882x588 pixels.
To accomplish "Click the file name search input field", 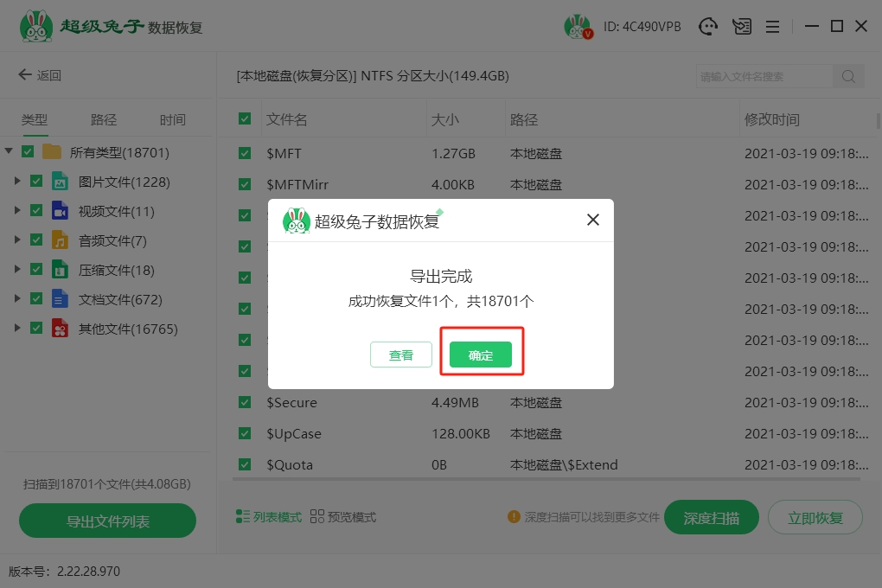I will [x=764, y=76].
